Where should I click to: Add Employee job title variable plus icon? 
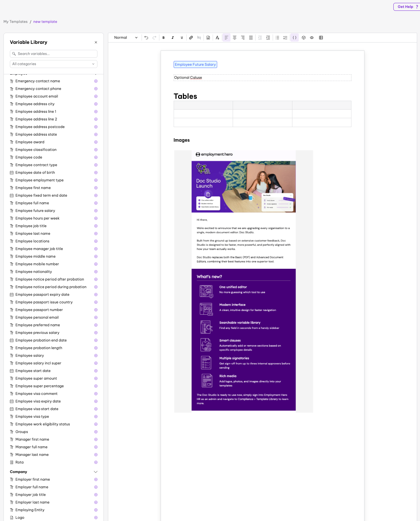tap(96, 226)
